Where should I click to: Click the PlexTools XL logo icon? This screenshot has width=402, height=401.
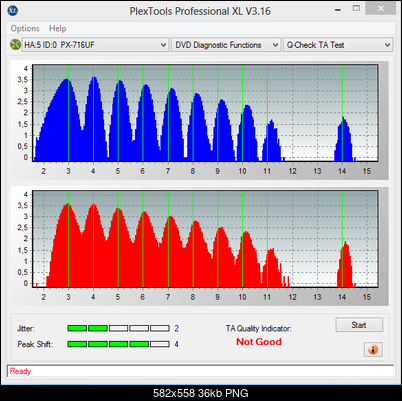pos(13,11)
